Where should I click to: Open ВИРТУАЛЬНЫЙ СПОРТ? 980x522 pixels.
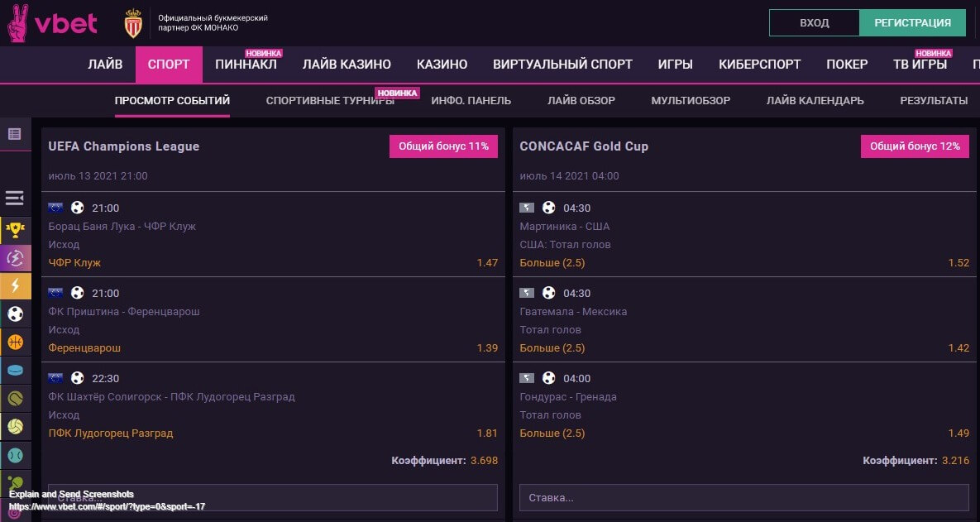(x=562, y=65)
